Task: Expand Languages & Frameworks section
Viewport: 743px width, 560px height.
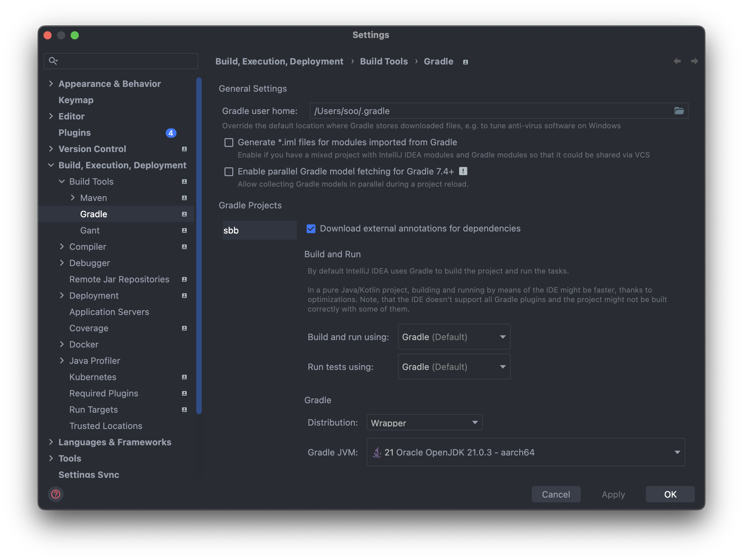Action: point(51,442)
